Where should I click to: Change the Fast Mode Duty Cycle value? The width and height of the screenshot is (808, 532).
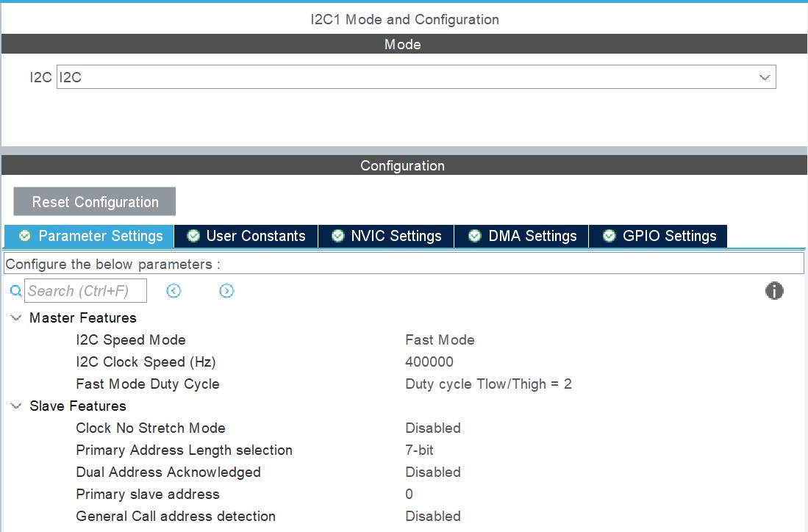(488, 384)
